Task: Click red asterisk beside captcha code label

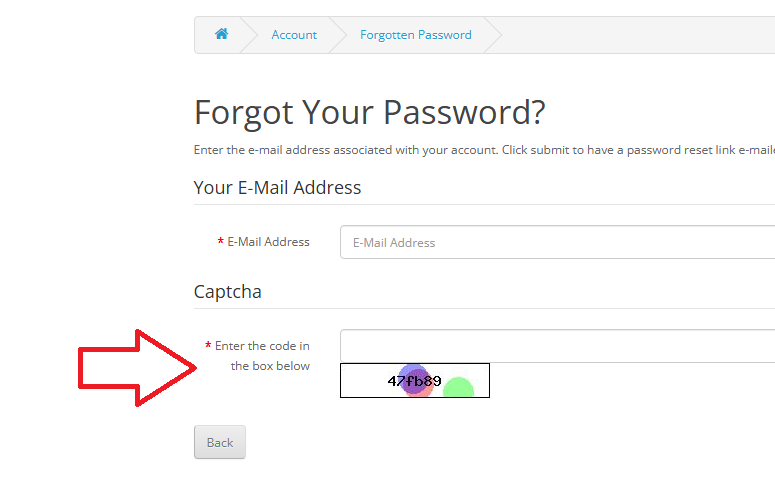Action: tap(208, 345)
